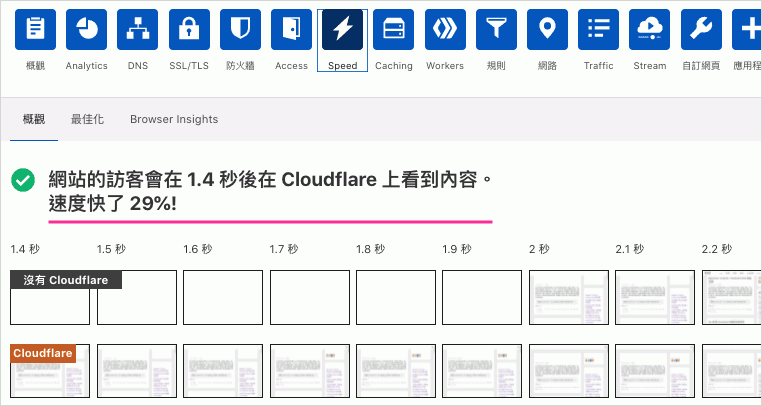
Task: Switch to the 概觀 sub-tab
Action: coord(34,119)
